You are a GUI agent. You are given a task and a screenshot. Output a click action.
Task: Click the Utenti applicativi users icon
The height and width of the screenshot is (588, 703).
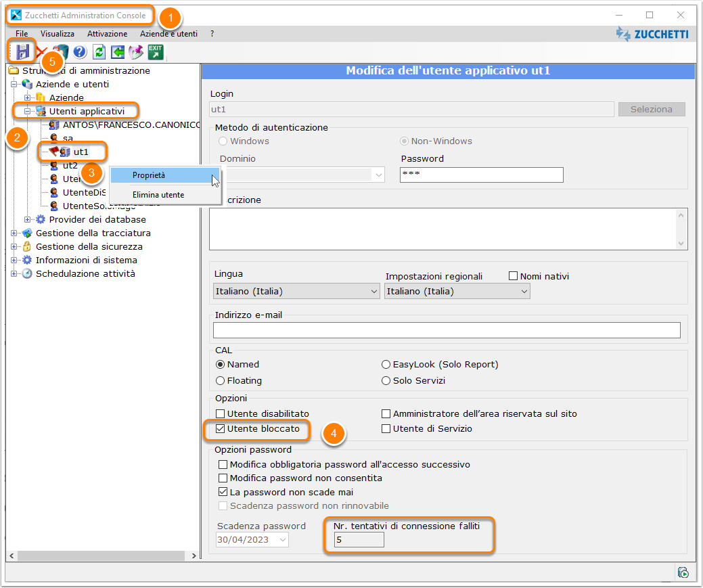[41, 111]
